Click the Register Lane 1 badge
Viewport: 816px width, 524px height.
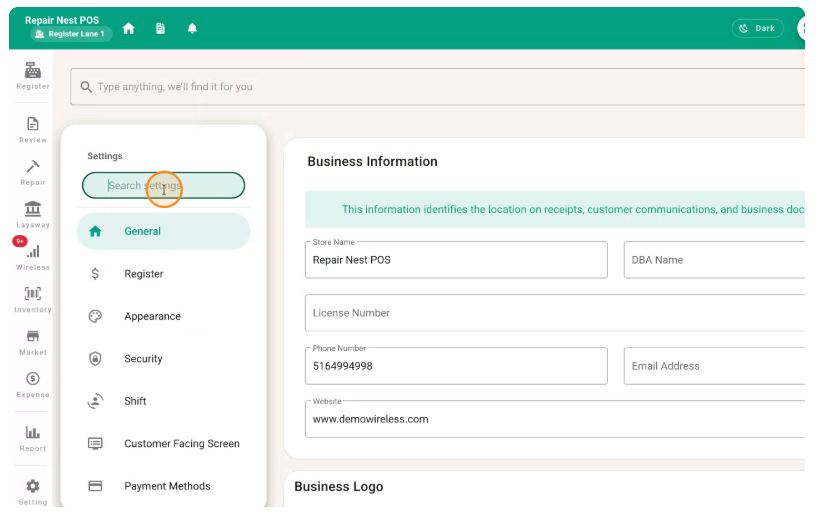(x=71, y=34)
